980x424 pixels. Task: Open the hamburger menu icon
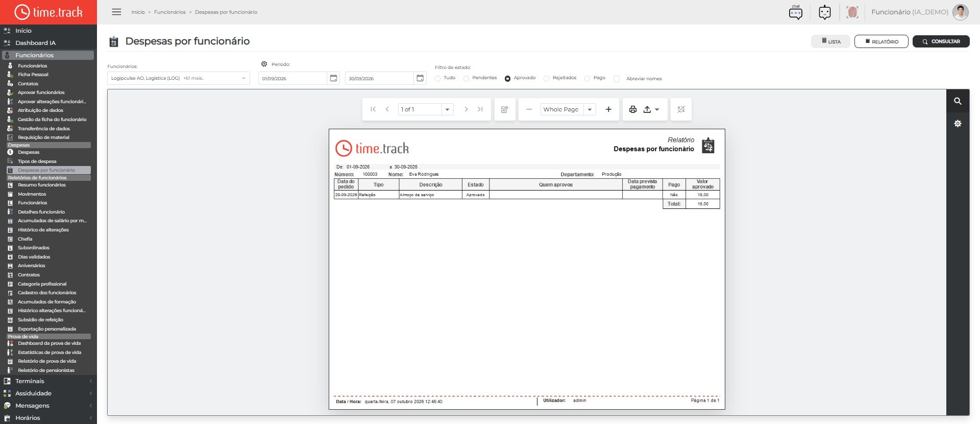click(116, 12)
